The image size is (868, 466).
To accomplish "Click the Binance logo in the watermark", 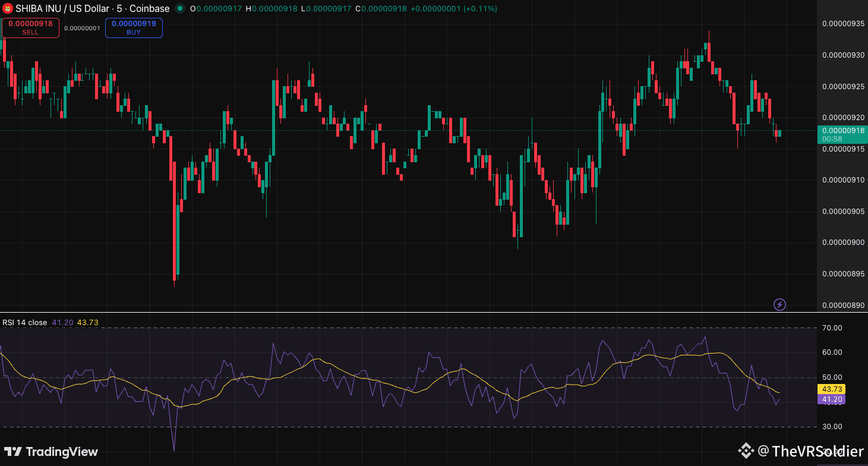I will [x=746, y=451].
